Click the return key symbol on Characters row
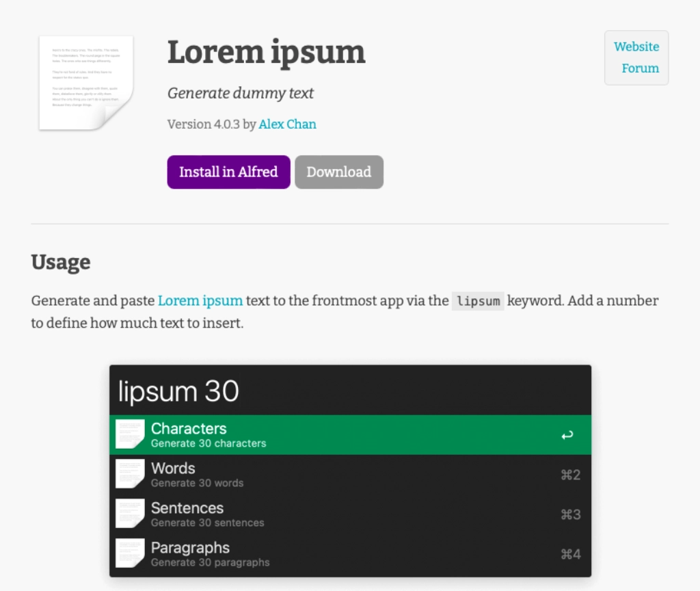 point(567,435)
